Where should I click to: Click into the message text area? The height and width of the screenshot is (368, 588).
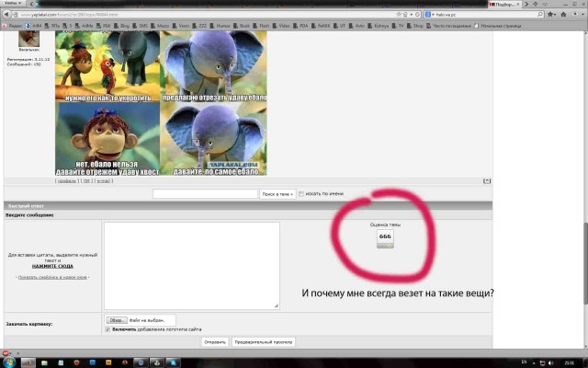192,266
